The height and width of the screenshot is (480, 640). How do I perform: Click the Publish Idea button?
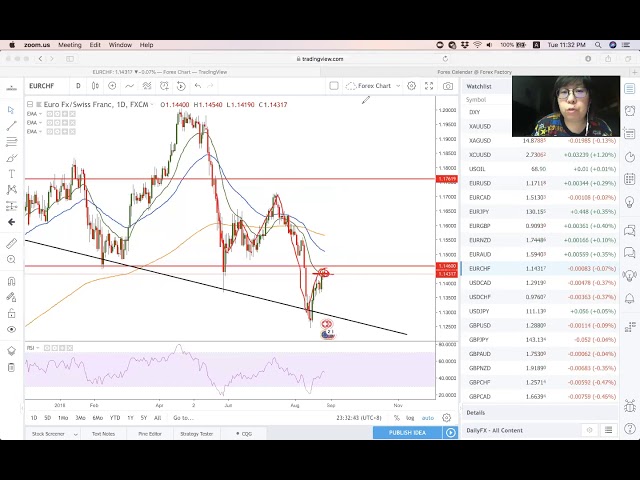pos(407,433)
